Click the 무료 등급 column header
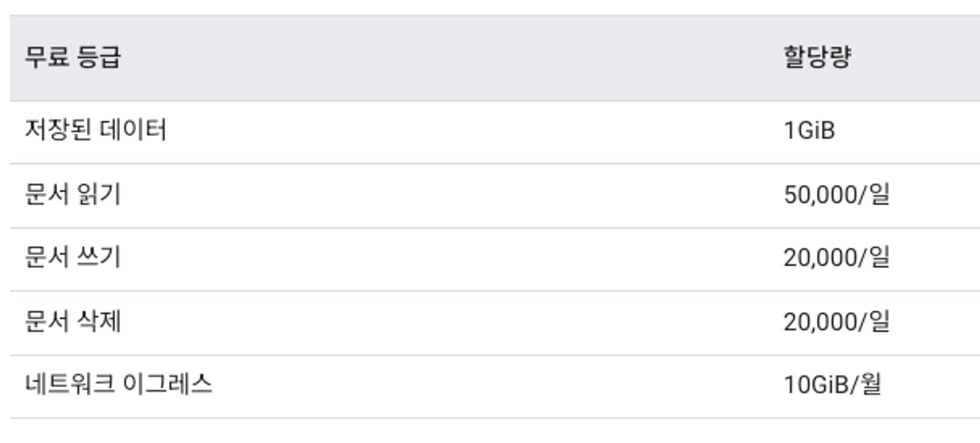Image resolution: width=980 pixels, height=443 pixels. click(x=73, y=57)
